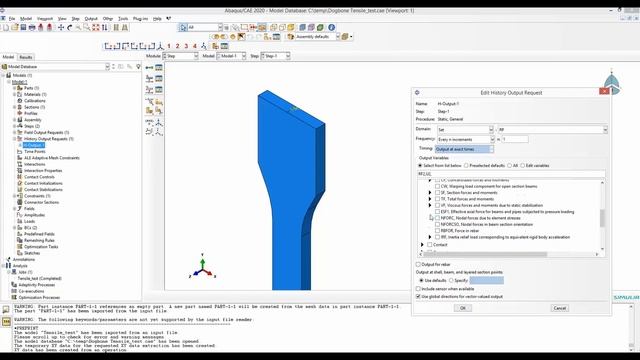Select the 'Edit variables' radio button
This screenshot has height=360, width=640.
tap(522, 166)
